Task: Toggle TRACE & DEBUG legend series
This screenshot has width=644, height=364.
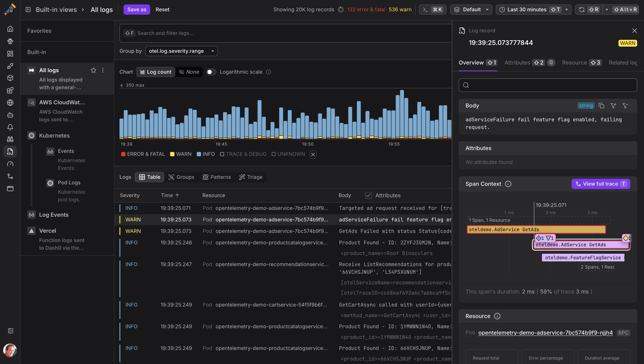Action: pyautogui.click(x=243, y=154)
